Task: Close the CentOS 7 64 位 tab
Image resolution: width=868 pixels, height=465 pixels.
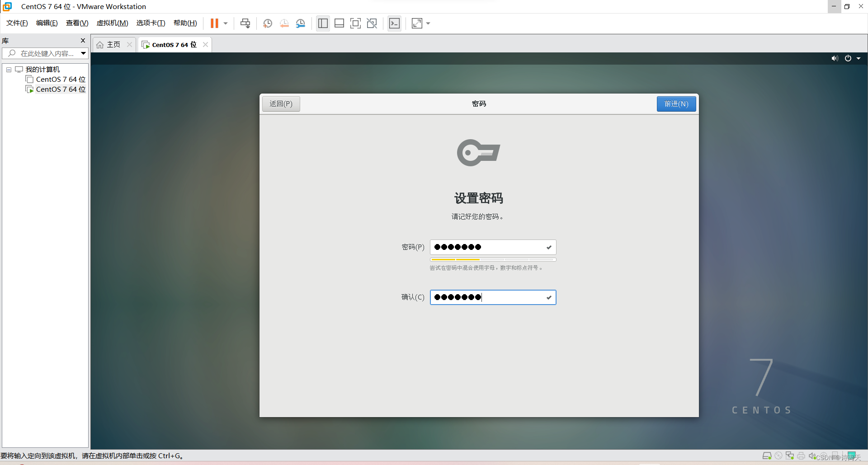Action: click(205, 44)
